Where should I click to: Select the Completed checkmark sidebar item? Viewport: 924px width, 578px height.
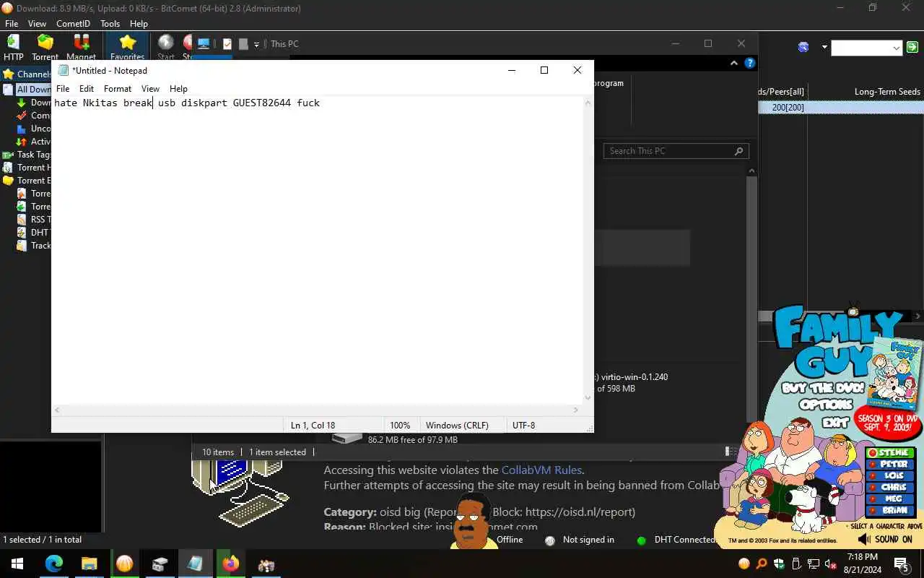point(22,116)
